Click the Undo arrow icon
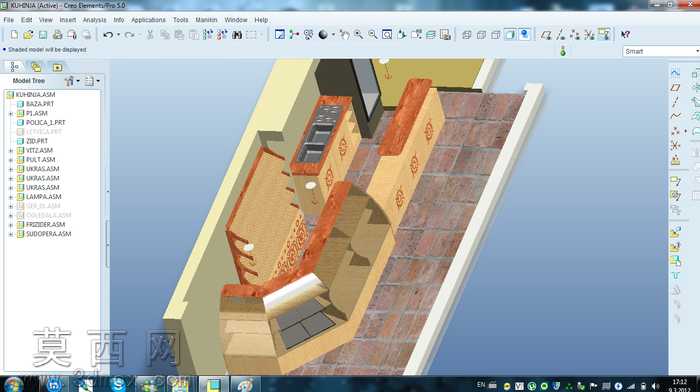The height and width of the screenshot is (392, 700). point(108,34)
